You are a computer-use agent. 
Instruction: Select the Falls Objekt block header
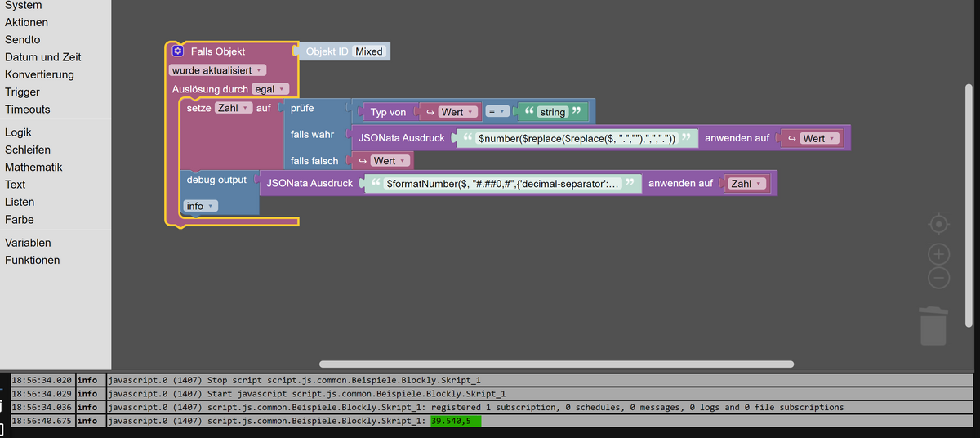point(218,51)
